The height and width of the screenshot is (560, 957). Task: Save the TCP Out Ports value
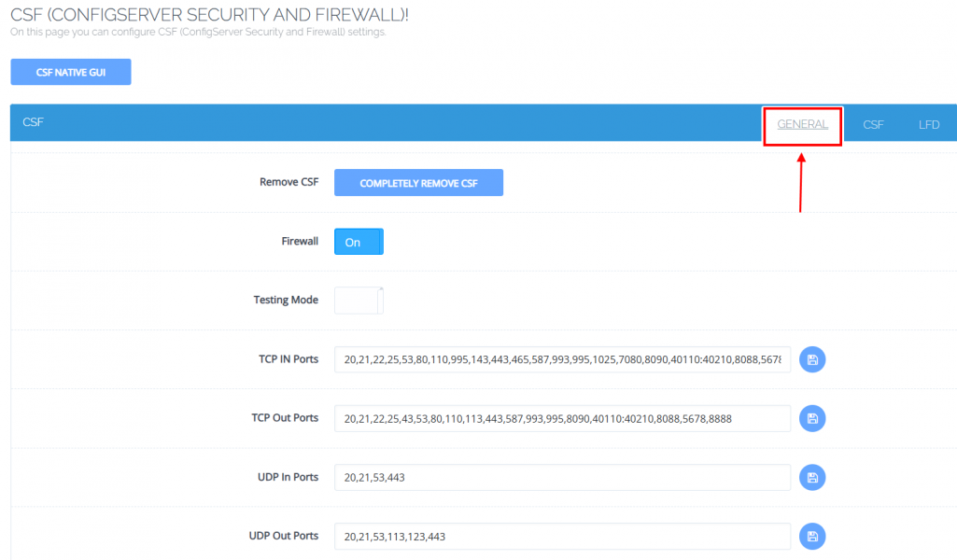click(811, 418)
